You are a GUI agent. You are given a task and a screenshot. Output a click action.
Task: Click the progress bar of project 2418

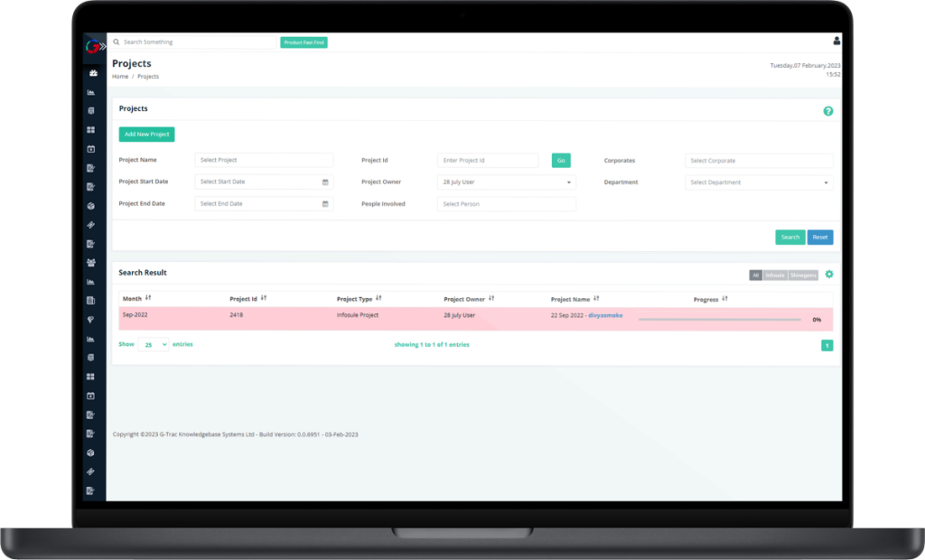pos(719,320)
